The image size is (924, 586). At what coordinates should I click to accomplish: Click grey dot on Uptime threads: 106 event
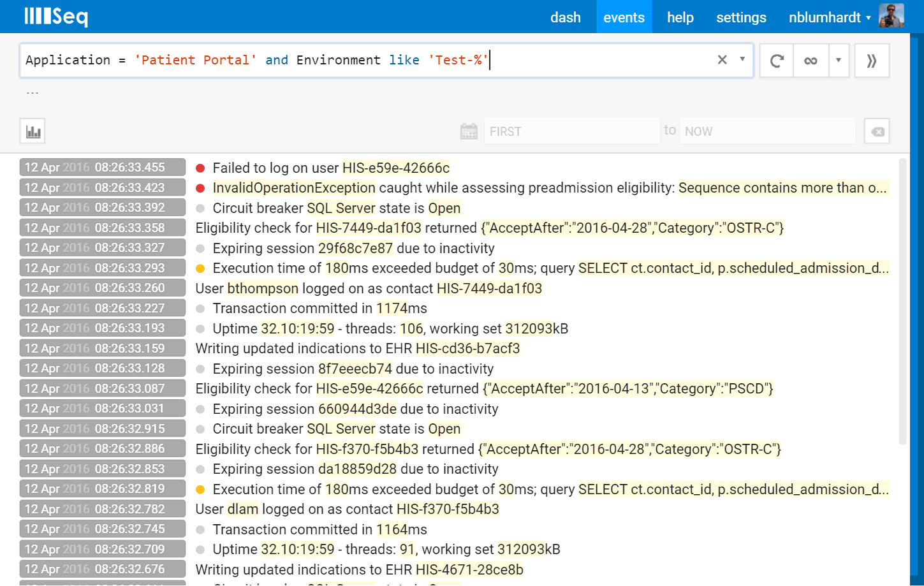point(200,329)
